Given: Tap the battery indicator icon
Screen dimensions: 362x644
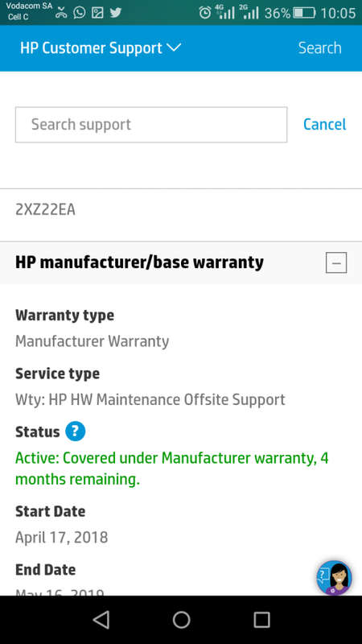Looking at the screenshot, I should point(304,13).
